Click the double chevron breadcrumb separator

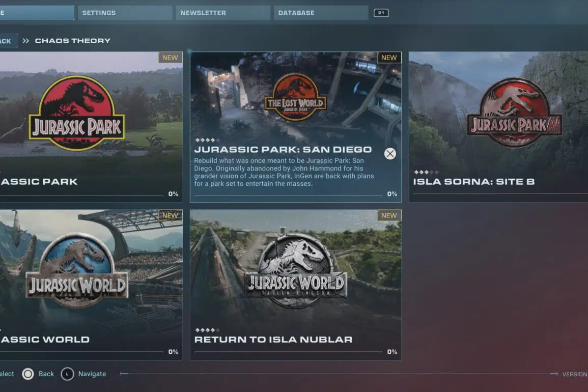pyautogui.click(x=25, y=41)
